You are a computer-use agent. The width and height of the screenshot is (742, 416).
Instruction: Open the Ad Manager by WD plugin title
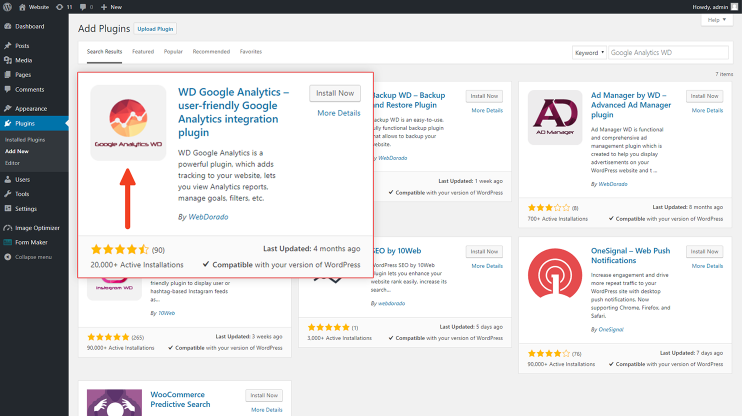coord(631,105)
